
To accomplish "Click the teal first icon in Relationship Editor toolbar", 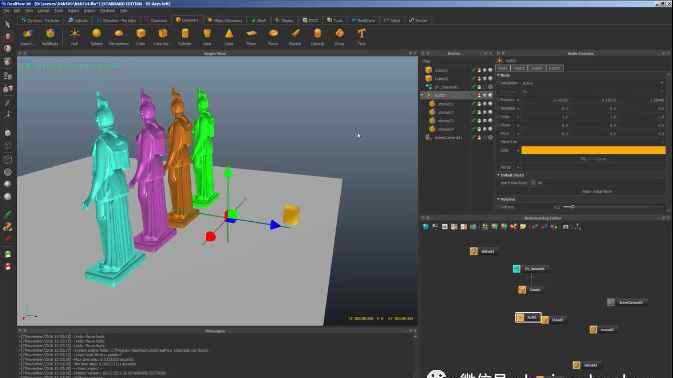I will (x=425, y=227).
